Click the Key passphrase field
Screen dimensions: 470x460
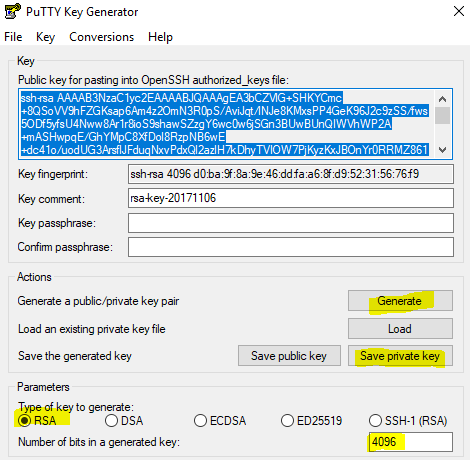click(x=291, y=223)
